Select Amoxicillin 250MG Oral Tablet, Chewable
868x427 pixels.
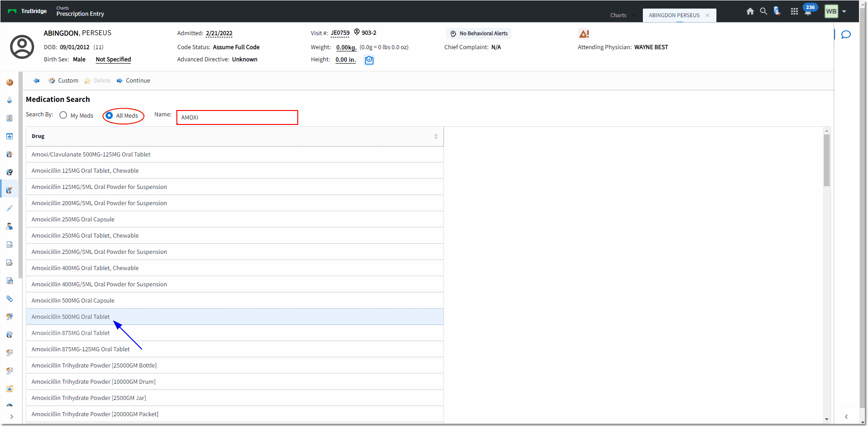pyautogui.click(x=235, y=235)
